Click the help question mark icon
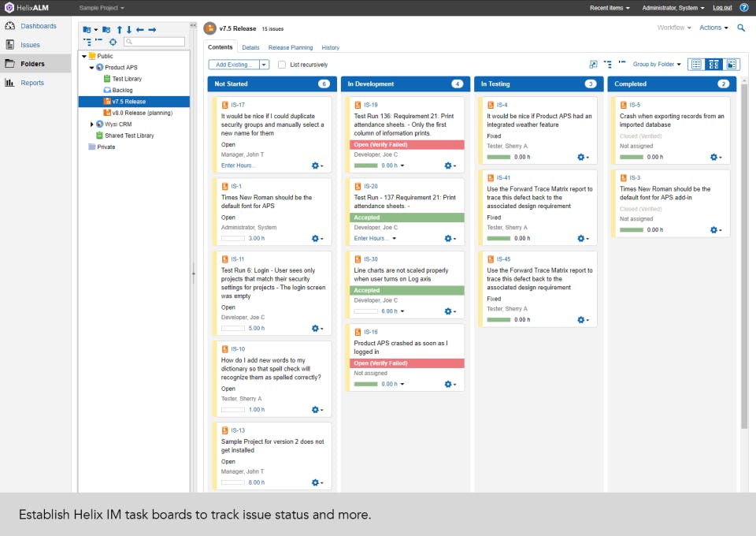 click(x=744, y=8)
